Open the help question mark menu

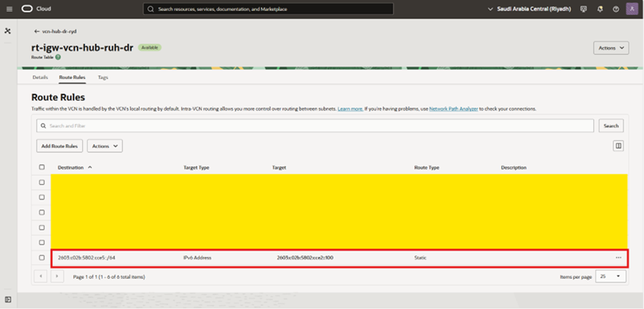[x=615, y=9]
